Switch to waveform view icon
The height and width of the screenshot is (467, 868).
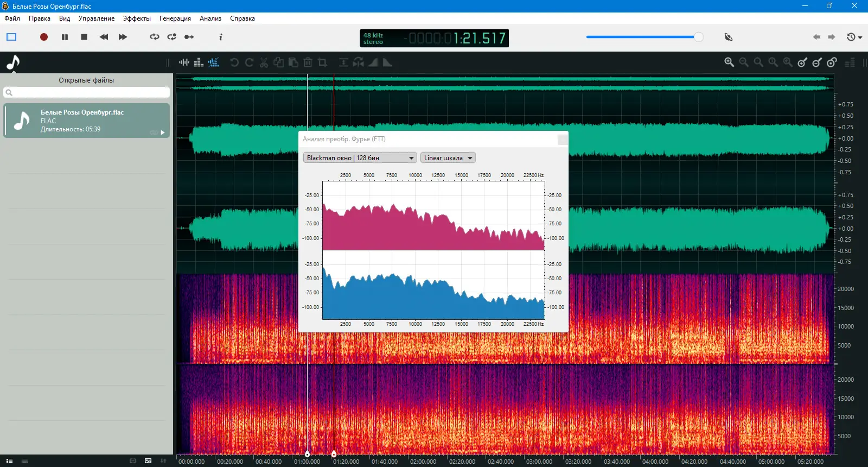(x=184, y=62)
